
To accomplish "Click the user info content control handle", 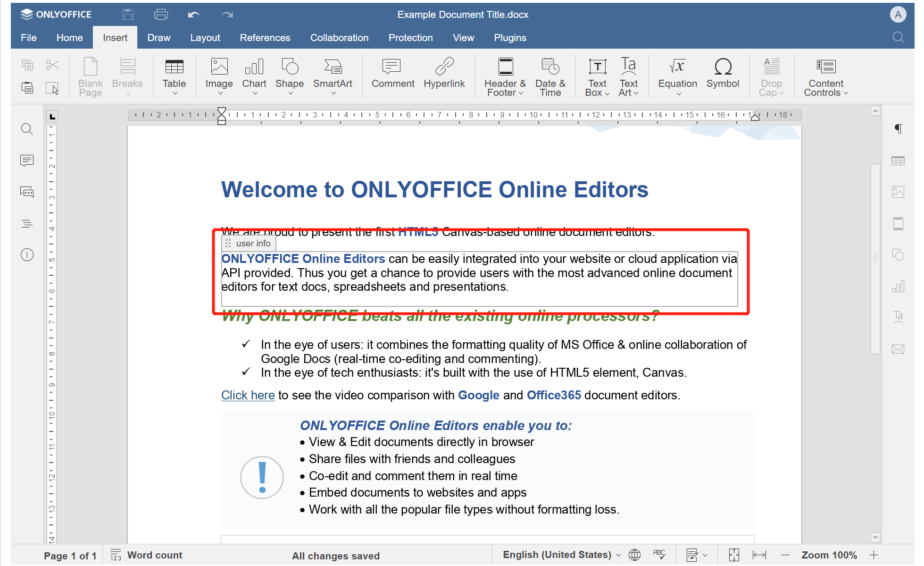I will [x=228, y=243].
